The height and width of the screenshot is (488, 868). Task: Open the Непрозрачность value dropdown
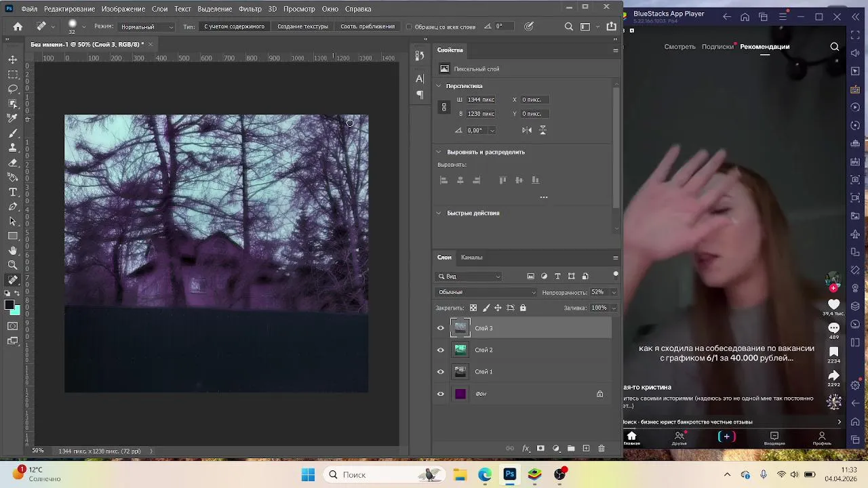614,292
